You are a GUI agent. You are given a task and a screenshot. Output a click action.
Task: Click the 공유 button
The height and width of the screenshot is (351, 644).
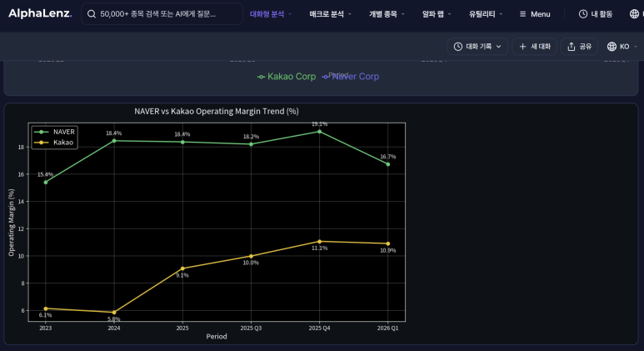click(x=579, y=47)
